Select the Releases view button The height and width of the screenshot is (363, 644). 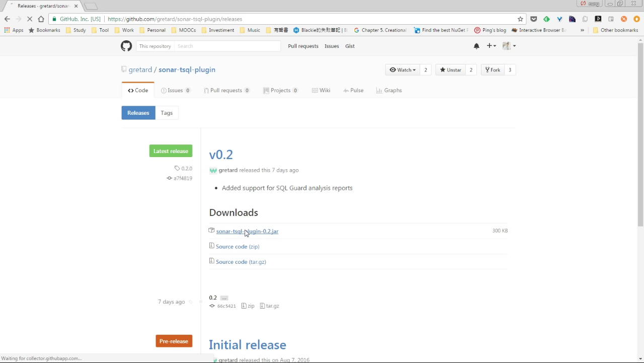point(138,113)
